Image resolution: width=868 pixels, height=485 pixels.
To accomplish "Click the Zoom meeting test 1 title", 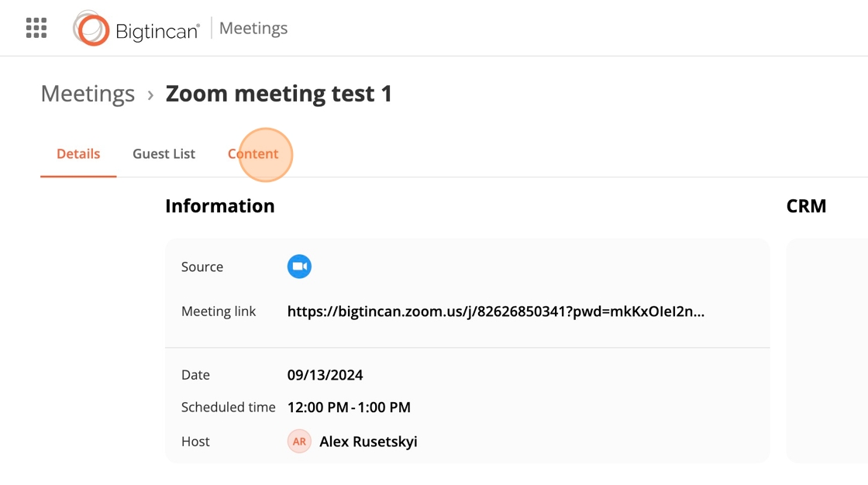I will (279, 94).
